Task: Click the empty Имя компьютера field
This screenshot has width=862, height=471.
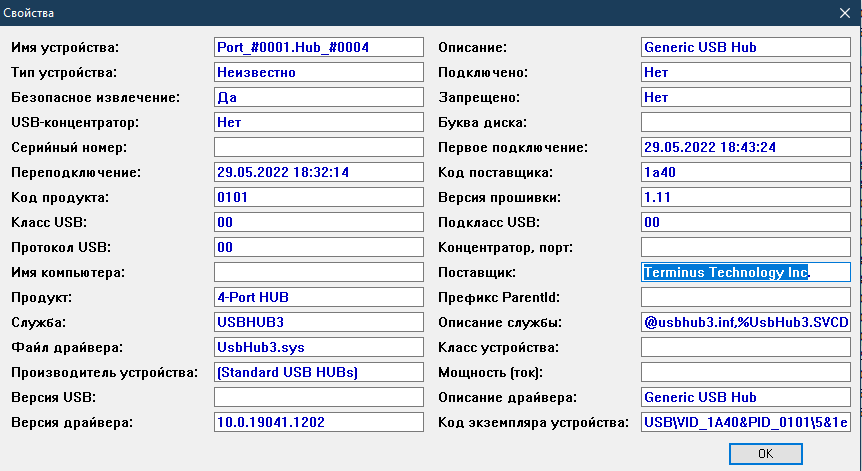Action: [x=319, y=272]
